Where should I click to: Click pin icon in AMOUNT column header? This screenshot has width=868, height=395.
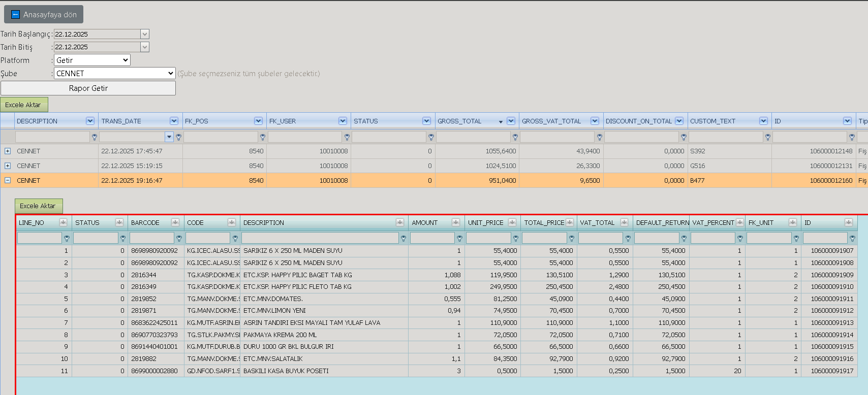click(x=456, y=222)
